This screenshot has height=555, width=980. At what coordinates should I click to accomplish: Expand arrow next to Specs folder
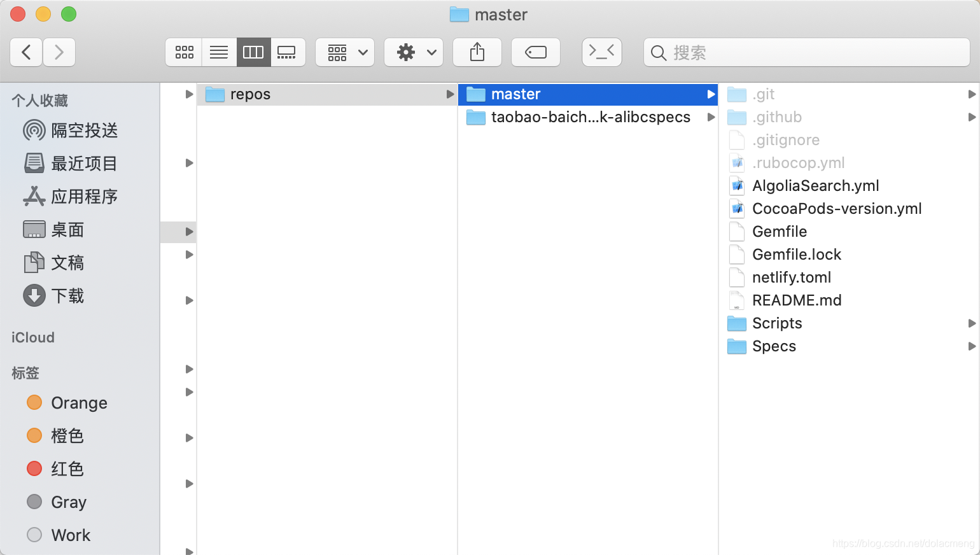(972, 346)
